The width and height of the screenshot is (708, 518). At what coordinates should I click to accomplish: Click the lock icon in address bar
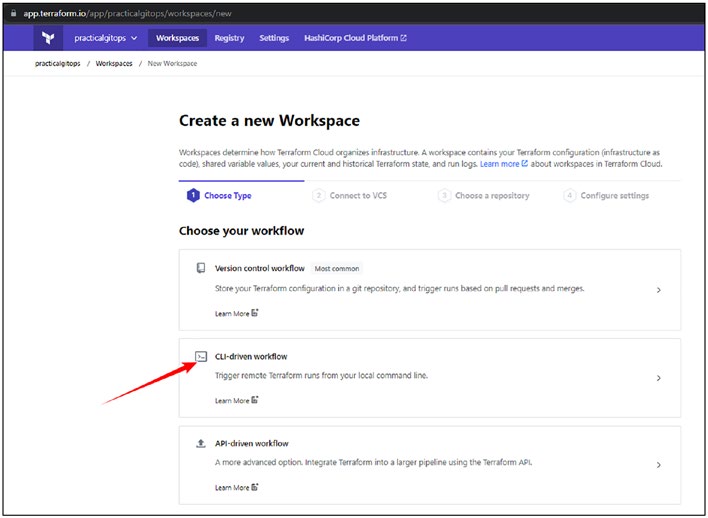[14, 14]
